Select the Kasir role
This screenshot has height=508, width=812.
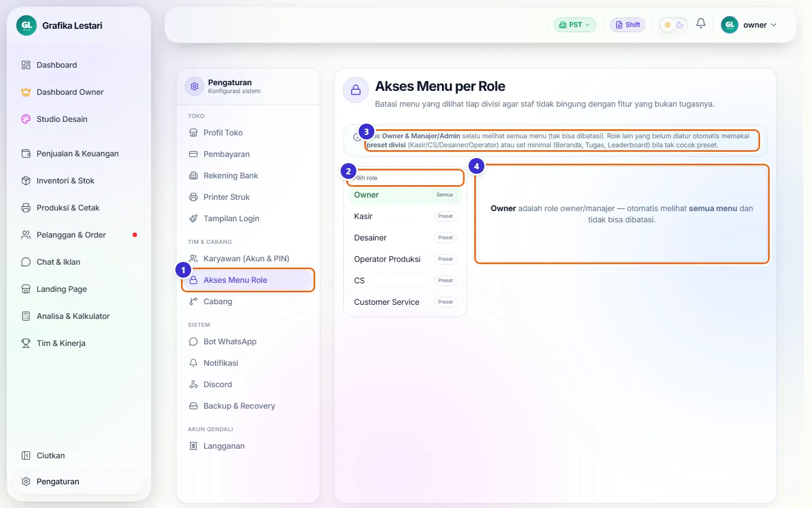pyautogui.click(x=405, y=216)
